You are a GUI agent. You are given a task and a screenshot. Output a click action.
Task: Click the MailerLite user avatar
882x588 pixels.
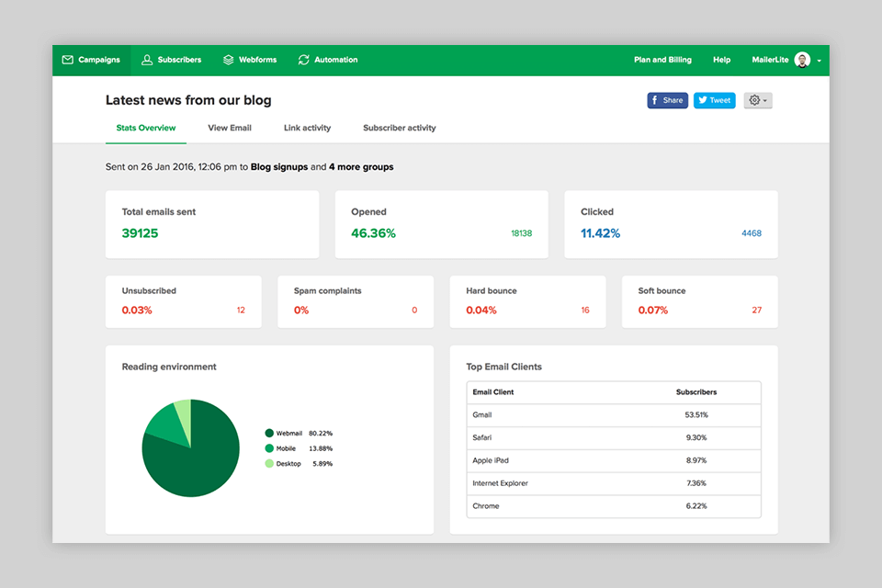[x=802, y=60]
